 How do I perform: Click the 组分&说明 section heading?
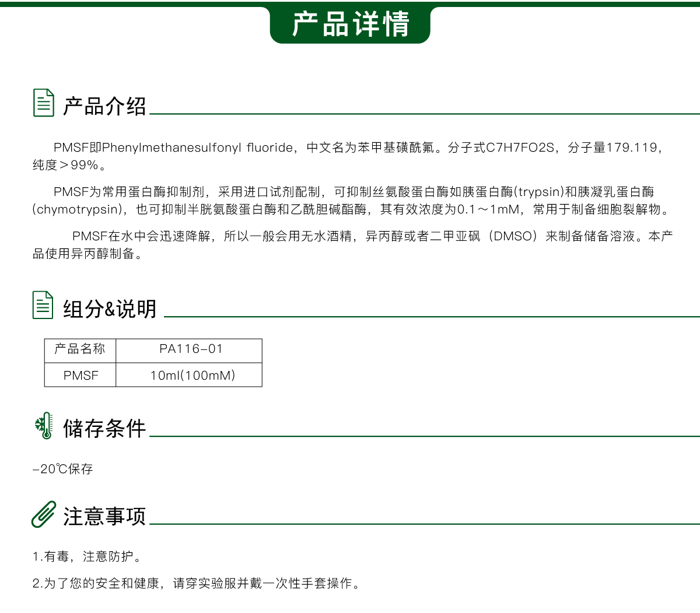pyautogui.click(x=110, y=309)
